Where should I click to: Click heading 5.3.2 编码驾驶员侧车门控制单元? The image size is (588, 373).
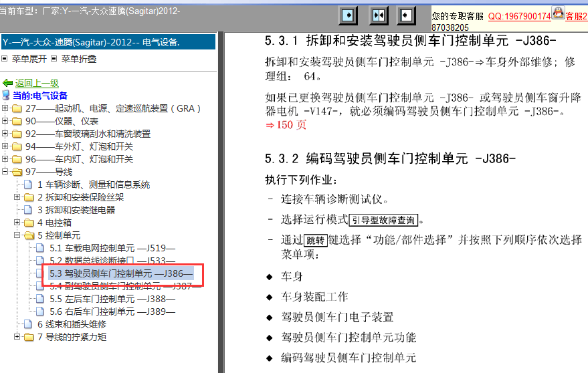tap(391, 158)
